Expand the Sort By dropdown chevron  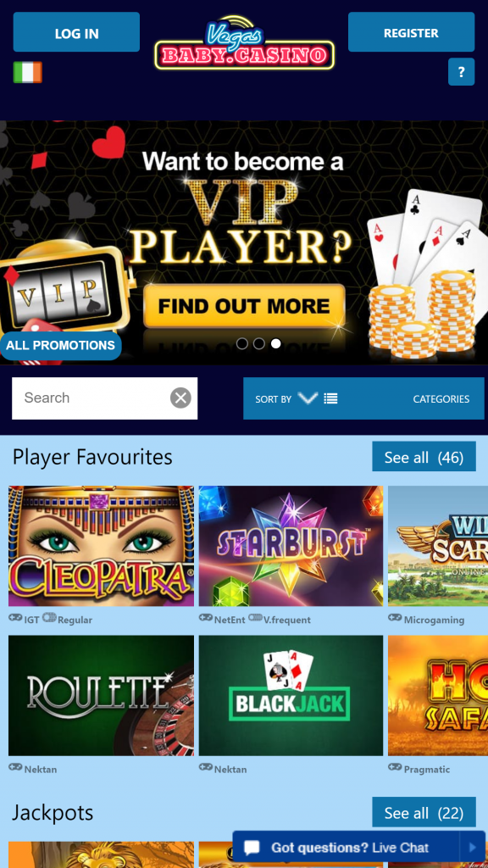tap(308, 398)
